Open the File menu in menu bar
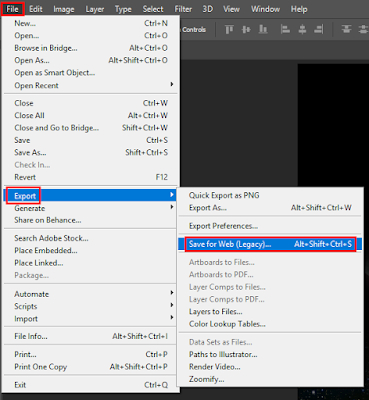 [x=12, y=9]
